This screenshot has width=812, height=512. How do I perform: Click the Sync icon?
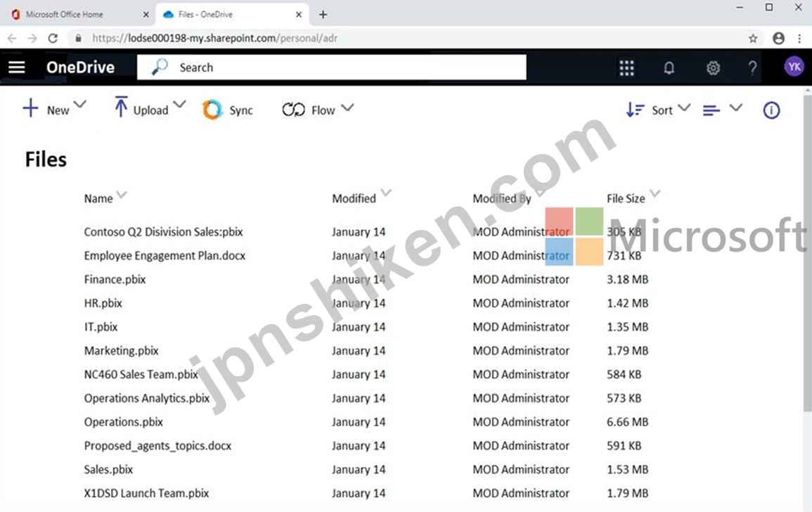click(x=212, y=110)
